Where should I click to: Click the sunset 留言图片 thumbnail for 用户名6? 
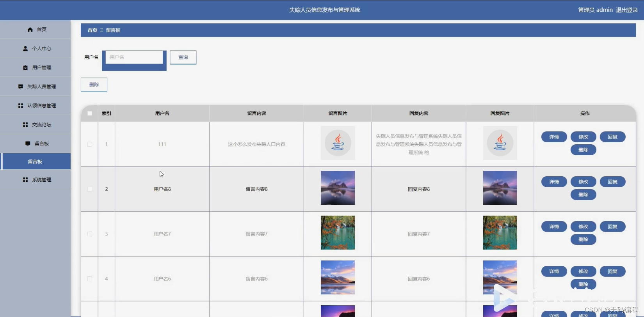coord(338,278)
